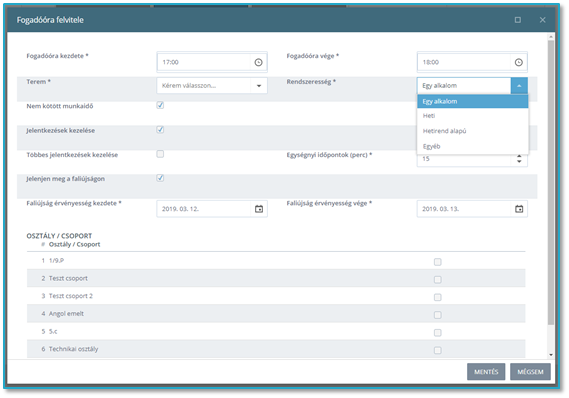Adjust Egységnyi időpontok stepper arrows
The height and width of the screenshot is (398, 569).
(519, 159)
